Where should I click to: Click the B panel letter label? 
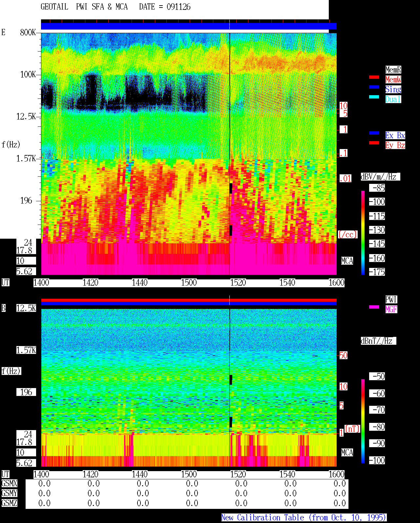coord(3,308)
